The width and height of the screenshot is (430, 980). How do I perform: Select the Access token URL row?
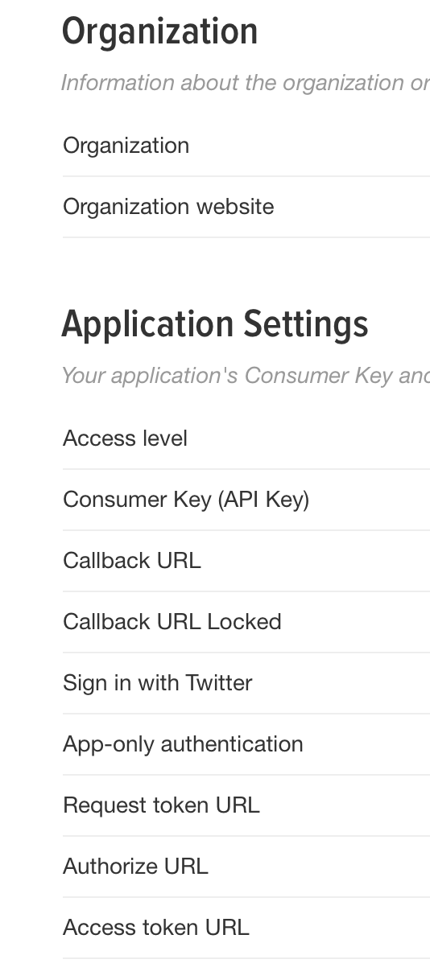pyautogui.click(x=246, y=928)
